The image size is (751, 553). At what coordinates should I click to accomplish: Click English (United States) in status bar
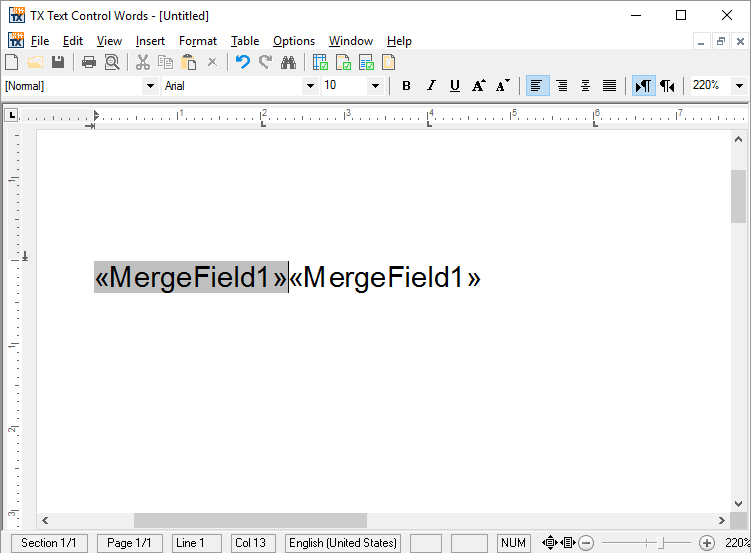coord(343,543)
